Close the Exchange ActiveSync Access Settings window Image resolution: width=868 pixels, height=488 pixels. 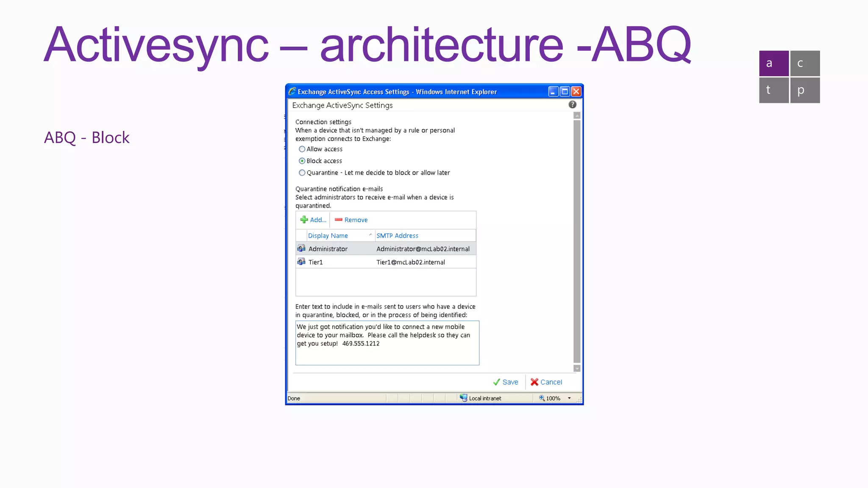click(576, 91)
